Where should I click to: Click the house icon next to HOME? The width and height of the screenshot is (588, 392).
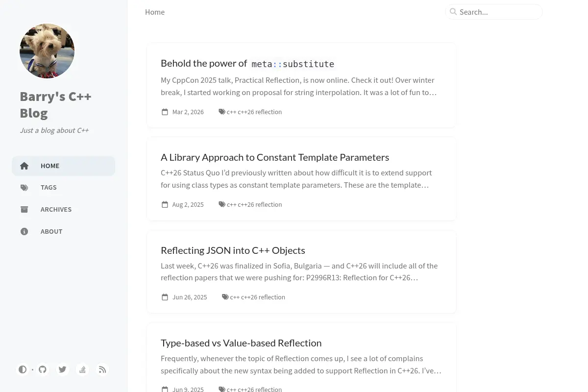(24, 166)
